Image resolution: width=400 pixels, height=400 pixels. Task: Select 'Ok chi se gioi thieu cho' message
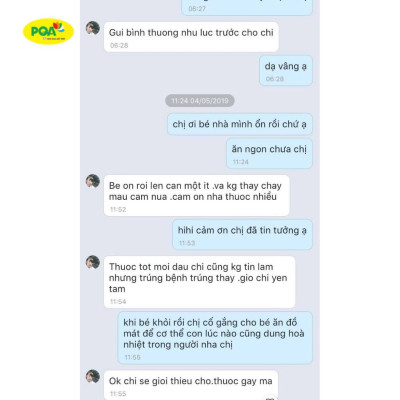tap(191, 385)
